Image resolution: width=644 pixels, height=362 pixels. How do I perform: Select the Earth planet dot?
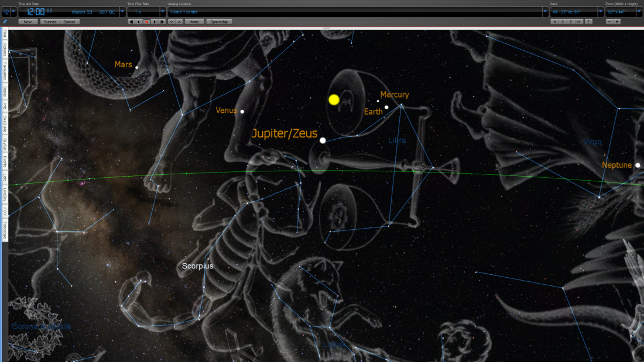point(386,108)
